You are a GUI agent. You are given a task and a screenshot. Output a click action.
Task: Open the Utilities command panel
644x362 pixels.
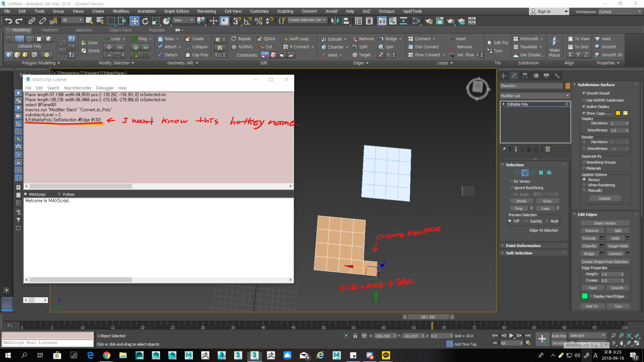[x=557, y=76]
